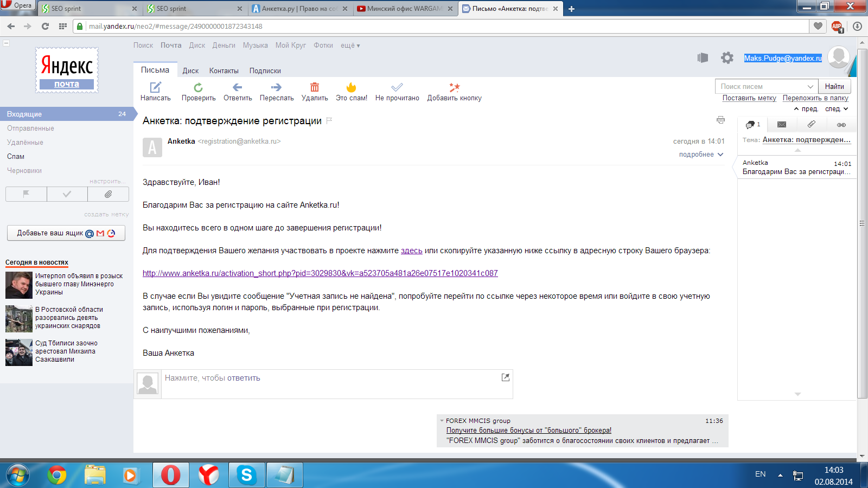
Task: Show envelope icon tab in right panel
Action: 782,124
